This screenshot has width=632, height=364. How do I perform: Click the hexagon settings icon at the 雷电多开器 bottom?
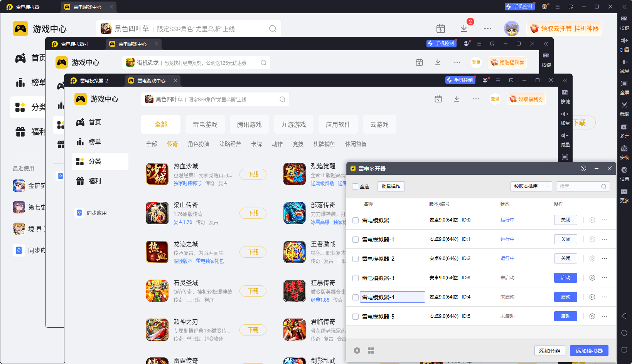pyautogui.click(x=357, y=351)
